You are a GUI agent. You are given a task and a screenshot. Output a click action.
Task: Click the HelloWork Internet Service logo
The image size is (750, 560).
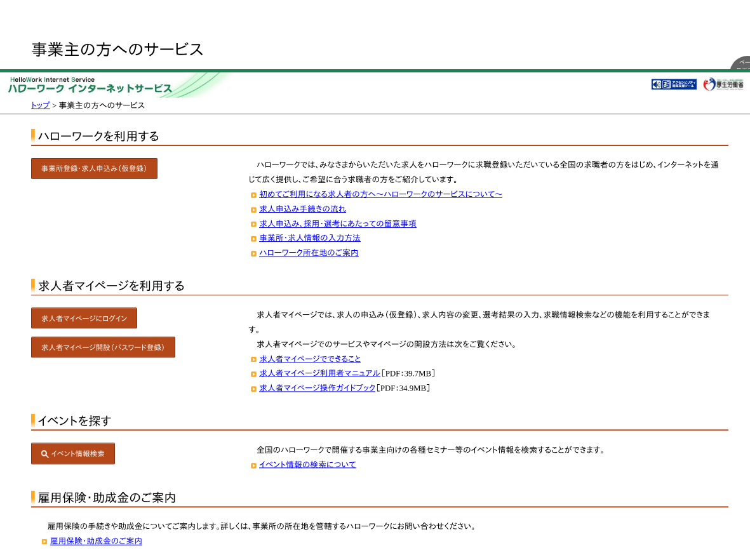point(90,85)
